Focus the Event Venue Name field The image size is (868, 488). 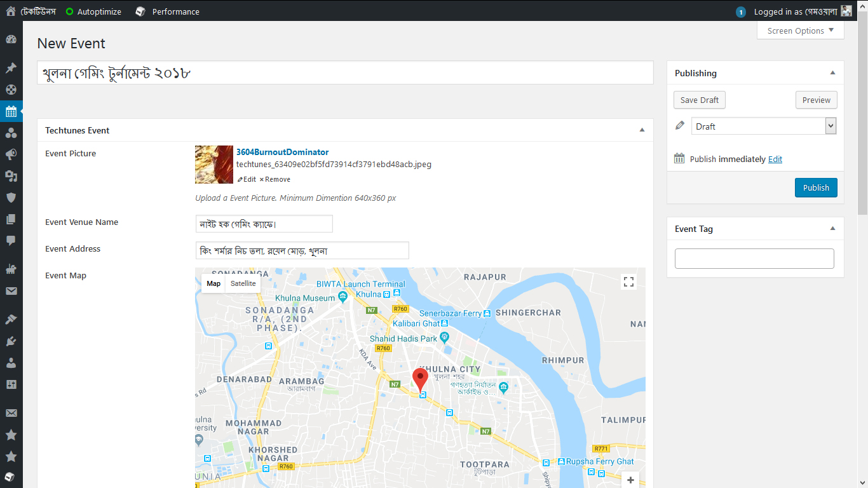(x=264, y=224)
